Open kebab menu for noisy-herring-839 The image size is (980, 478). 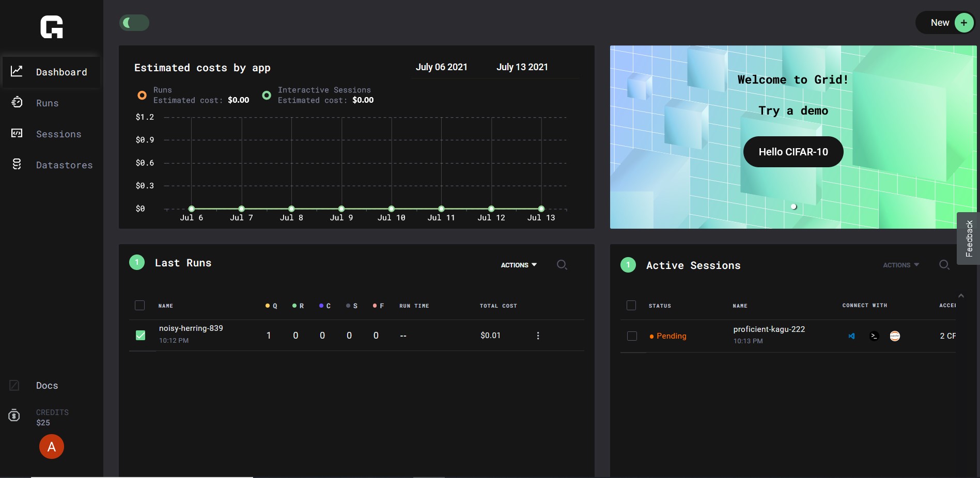click(x=538, y=336)
